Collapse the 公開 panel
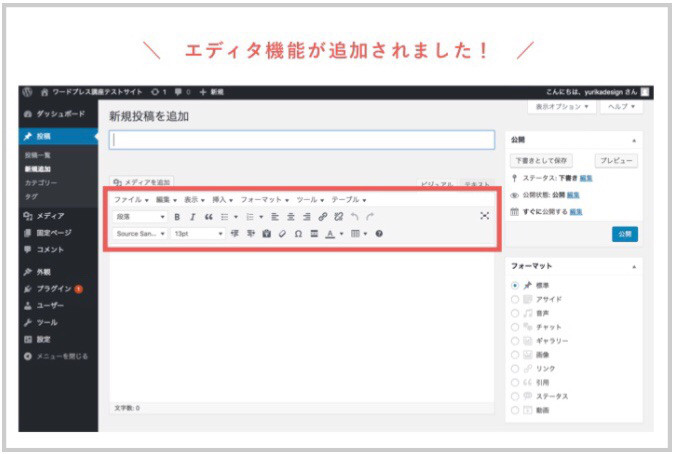Image resolution: width=675 pixels, height=454 pixels. point(634,140)
